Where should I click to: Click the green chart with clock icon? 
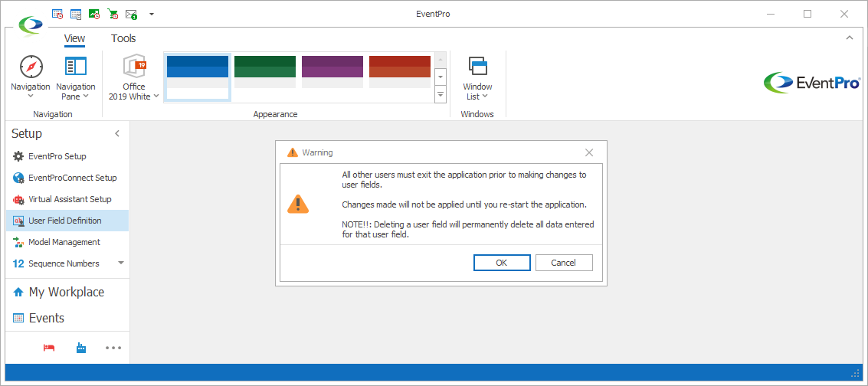pos(94,15)
